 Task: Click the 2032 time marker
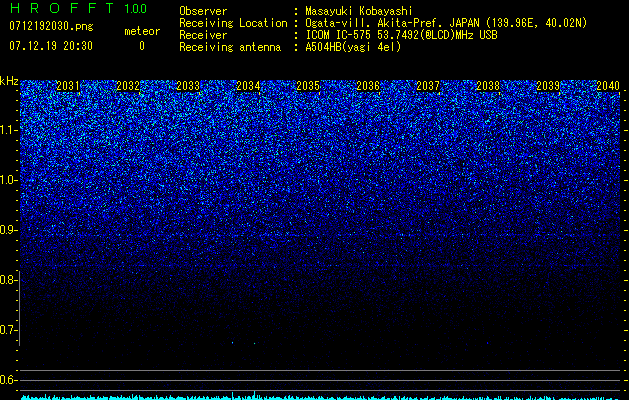tap(128, 86)
